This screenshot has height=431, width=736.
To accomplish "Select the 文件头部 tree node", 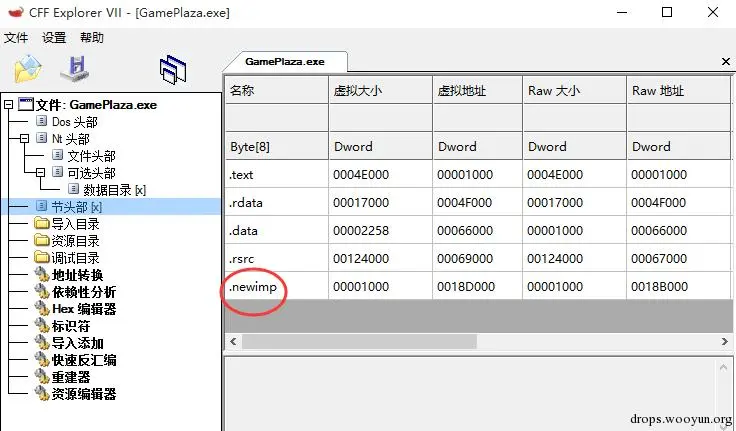I will point(91,156).
